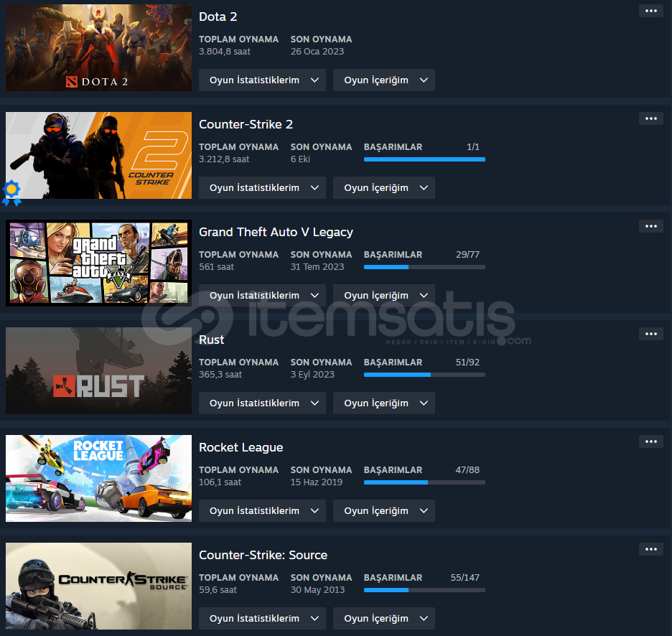
Task: Open the Counter-Strike: Source game banner
Action: [98, 586]
